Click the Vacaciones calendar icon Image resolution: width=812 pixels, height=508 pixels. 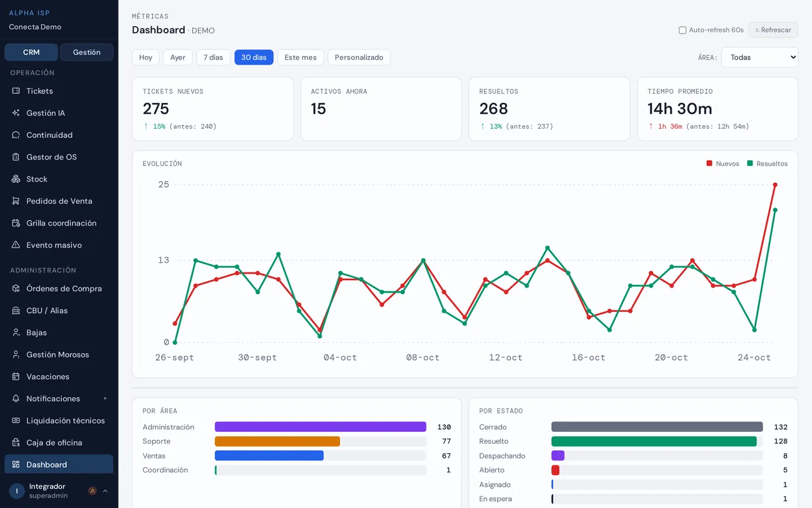click(16, 377)
